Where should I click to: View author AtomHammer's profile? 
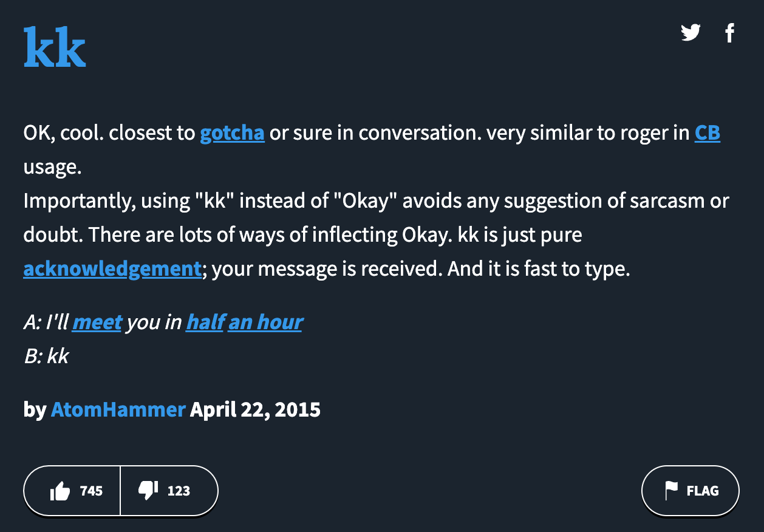(118, 409)
